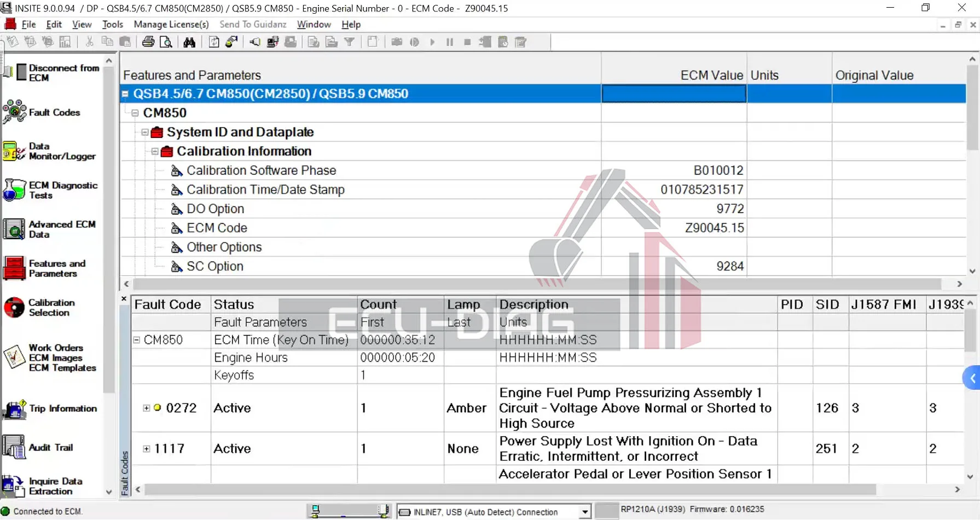This screenshot has height=520, width=980.
Task: Click the fault table horizontal scrollbar
Action: [510, 489]
